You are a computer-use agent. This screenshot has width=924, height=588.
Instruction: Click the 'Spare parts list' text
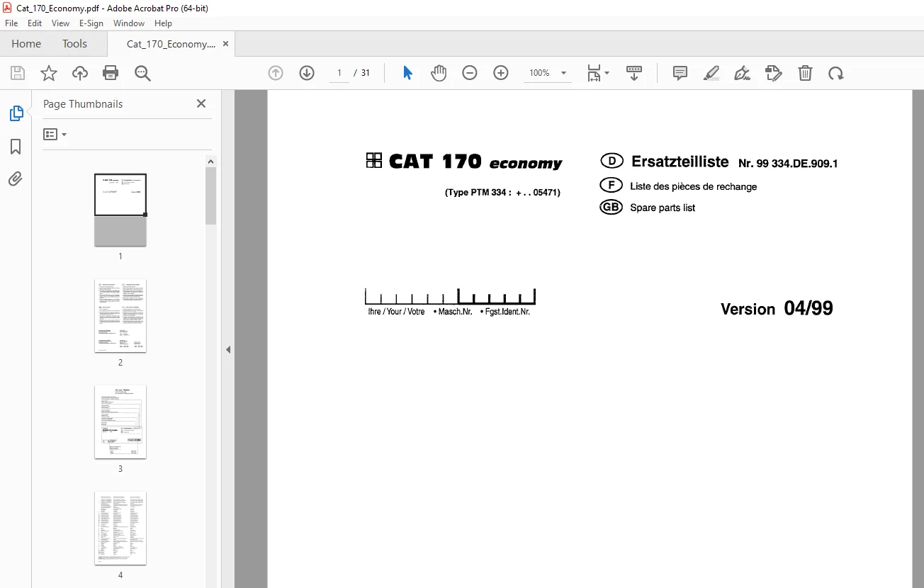[x=663, y=208]
